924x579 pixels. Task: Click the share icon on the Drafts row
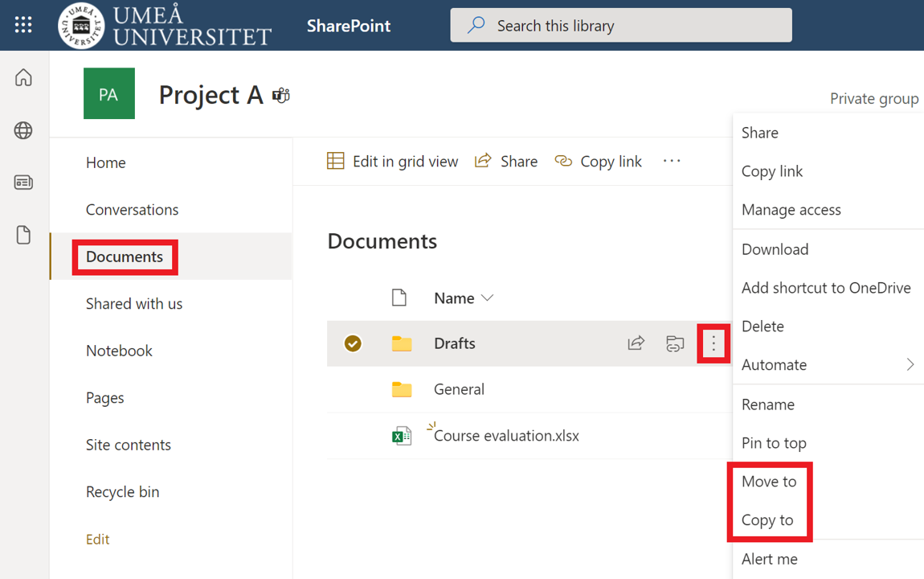point(636,343)
